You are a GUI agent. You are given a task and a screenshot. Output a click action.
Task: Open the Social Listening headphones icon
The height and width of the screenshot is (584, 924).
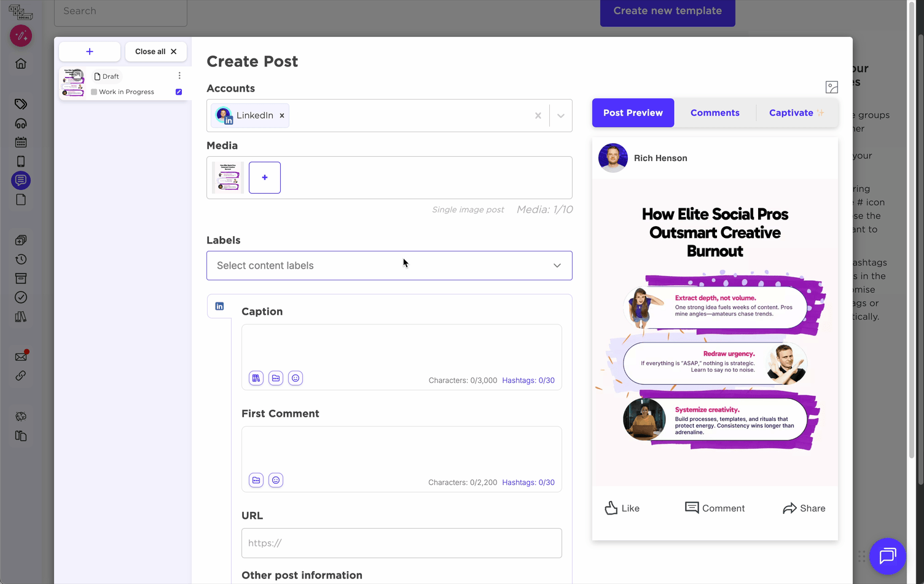click(x=21, y=123)
